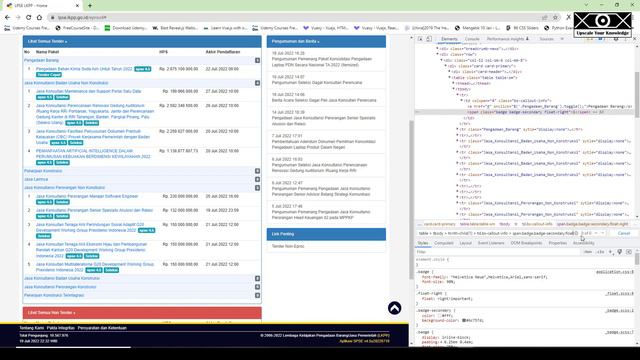
Task: Open the Event Listeners tab
Action: pyautogui.click(x=491, y=243)
